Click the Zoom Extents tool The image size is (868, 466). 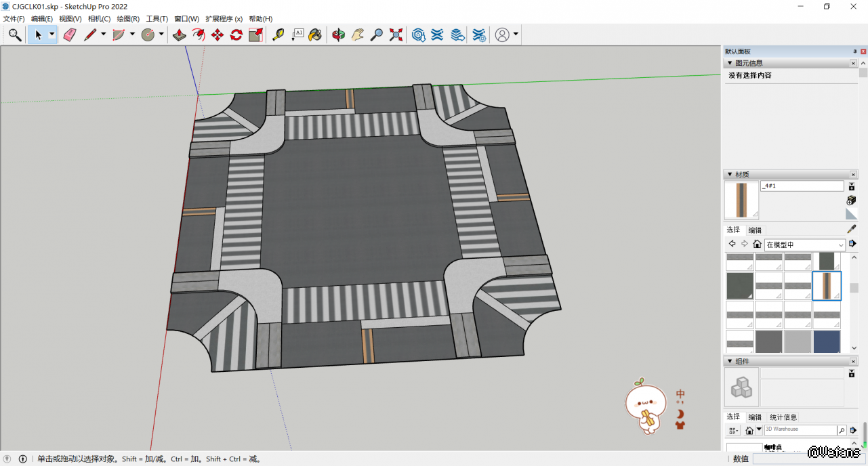point(396,35)
